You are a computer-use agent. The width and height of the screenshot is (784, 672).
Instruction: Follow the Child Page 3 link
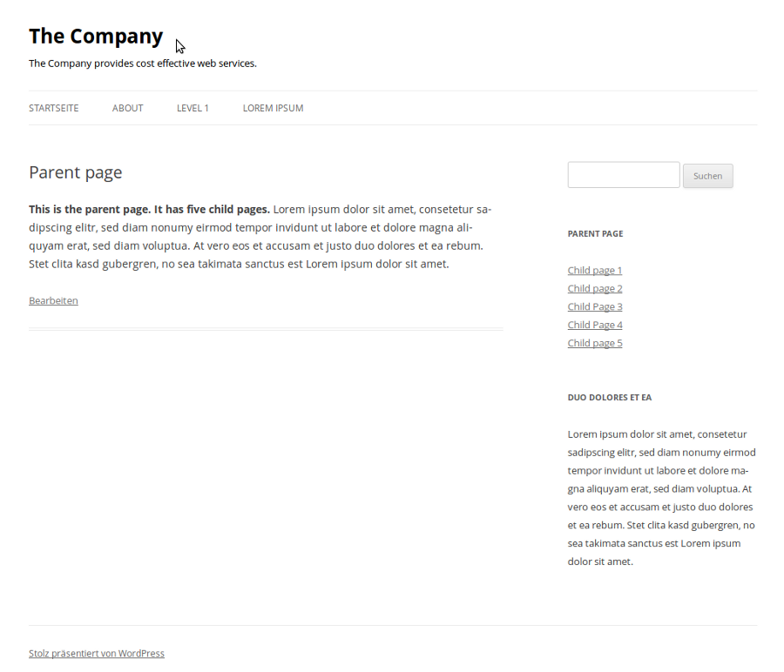point(594,306)
